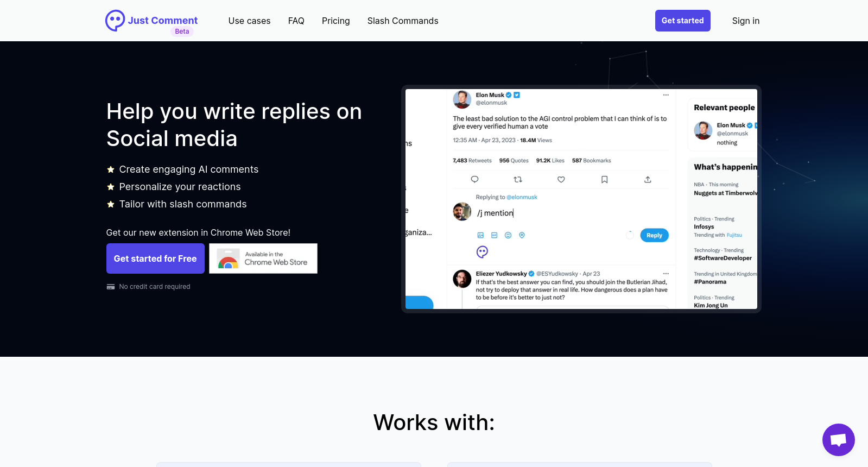Go to the FAQ section
This screenshot has width=868, height=467.
coord(296,21)
